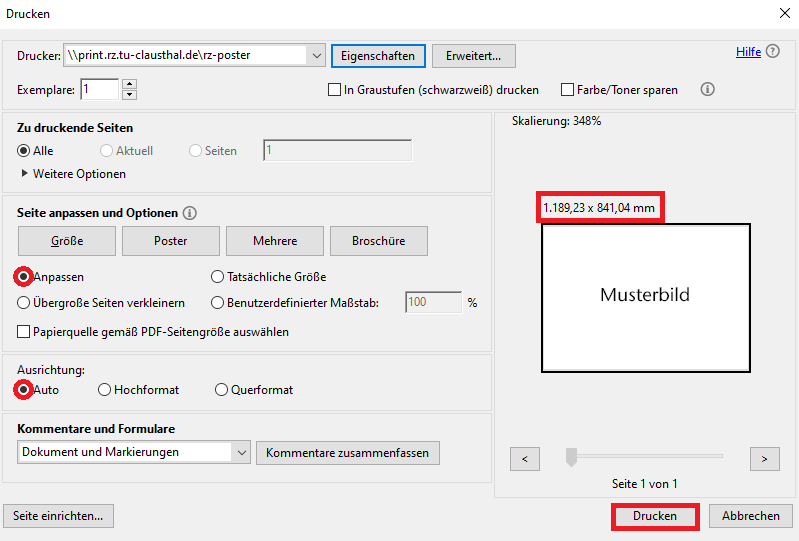Select the Poster sizing tab button
Viewport: 799px width, 541px height.
pos(171,241)
